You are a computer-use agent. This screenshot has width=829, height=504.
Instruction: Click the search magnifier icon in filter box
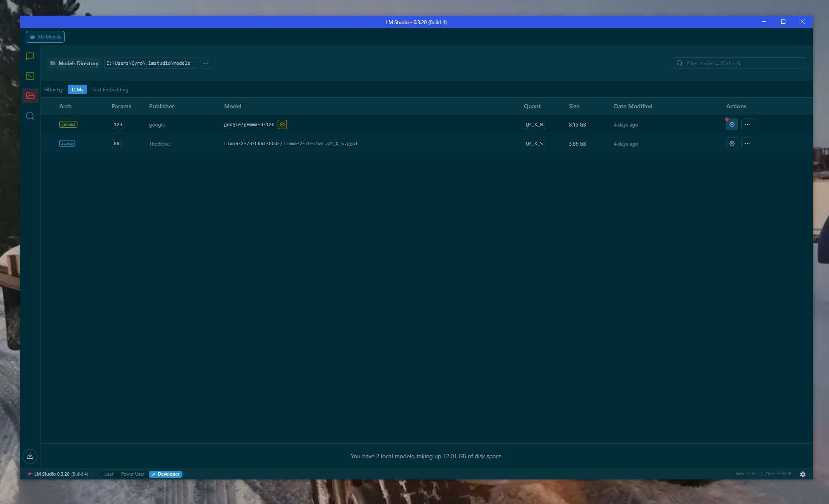coord(680,63)
